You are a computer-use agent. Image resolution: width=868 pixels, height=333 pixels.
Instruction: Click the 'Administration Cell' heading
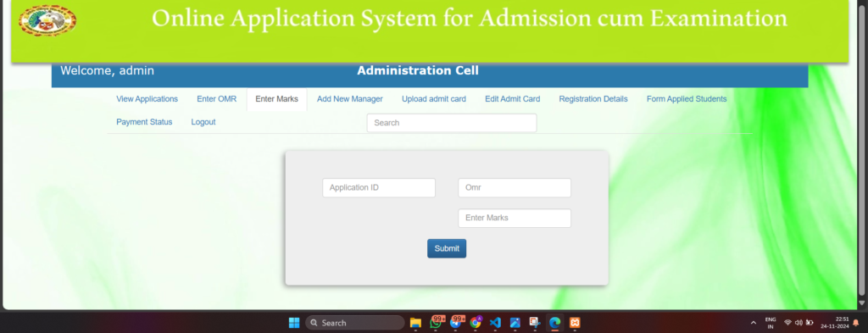point(418,71)
